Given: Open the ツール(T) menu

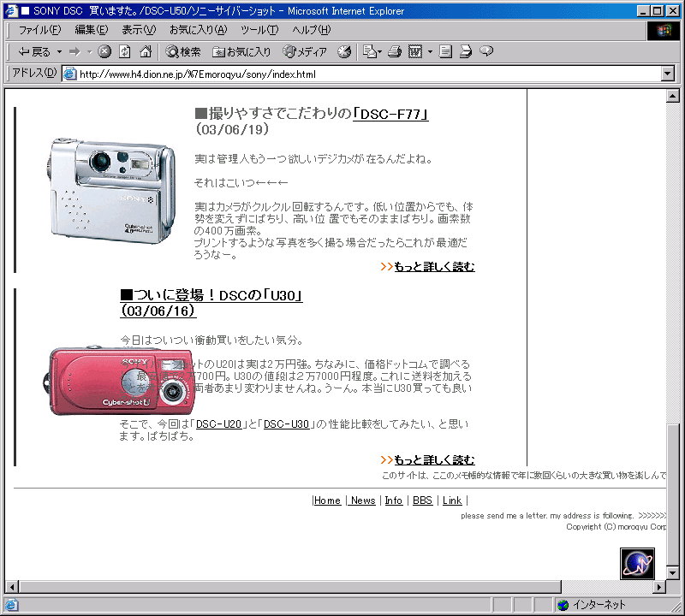Looking at the screenshot, I should pyautogui.click(x=259, y=30).
